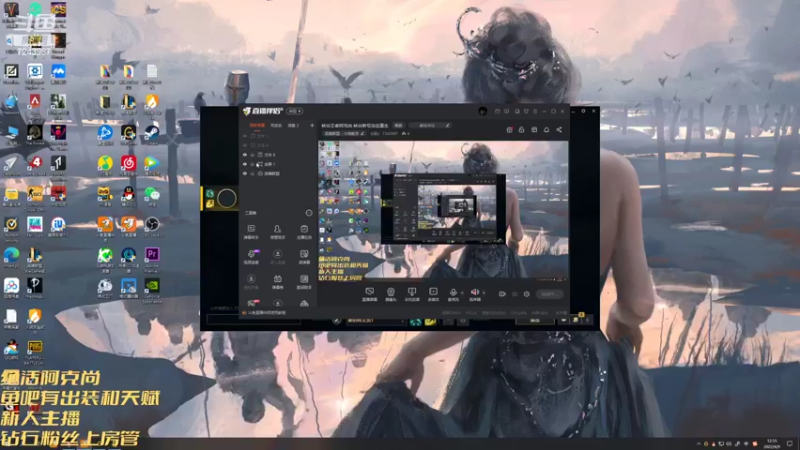The image size is (800, 450).
Task: Open the PUBG desktop shortcut
Action: (x=34, y=347)
